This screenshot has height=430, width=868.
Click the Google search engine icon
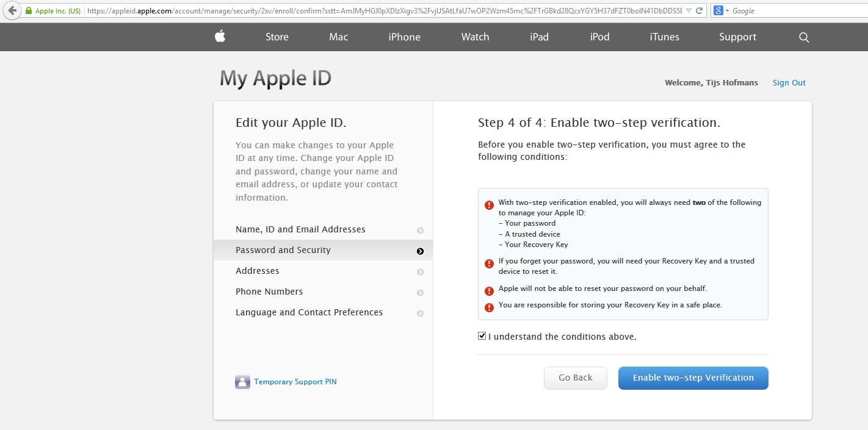718,10
